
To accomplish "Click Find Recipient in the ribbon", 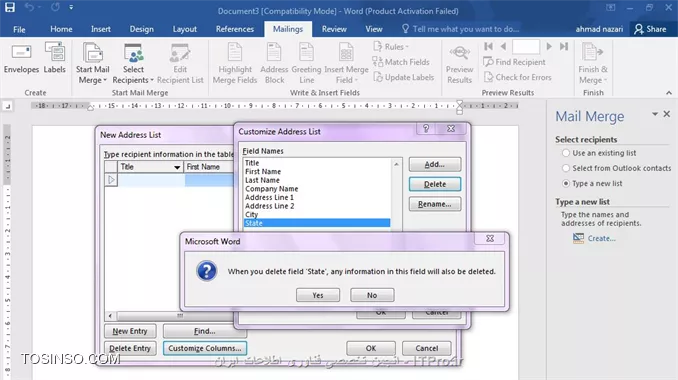I will 515,62.
